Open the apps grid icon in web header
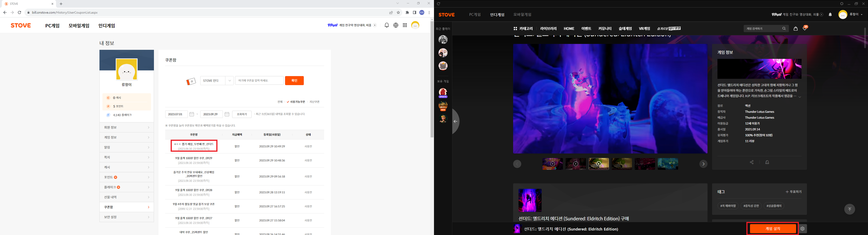The height and width of the screenshot is (235, 868). (x=405, y=25)
